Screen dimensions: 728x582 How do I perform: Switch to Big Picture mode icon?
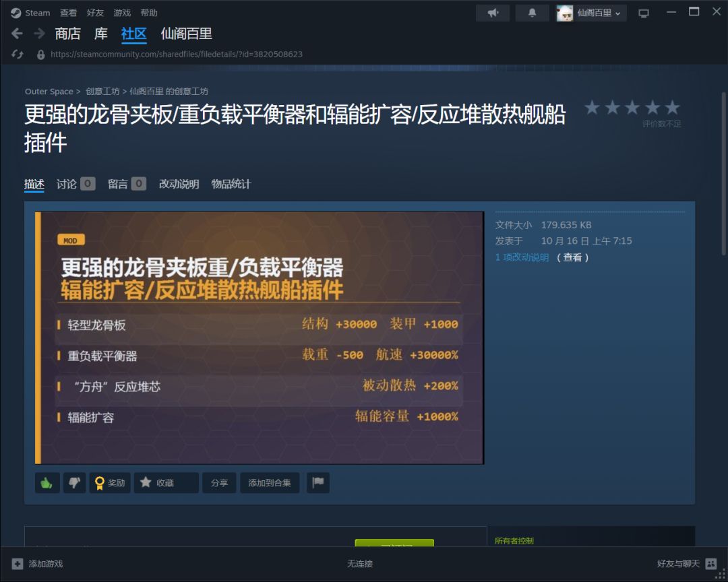pos(644,13)
